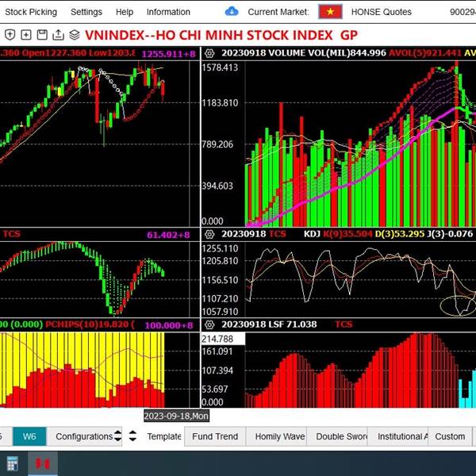Viewport: 476px width, 476px height.
Task: Click the red candlestick app taskbar icon
Action: 43,463
